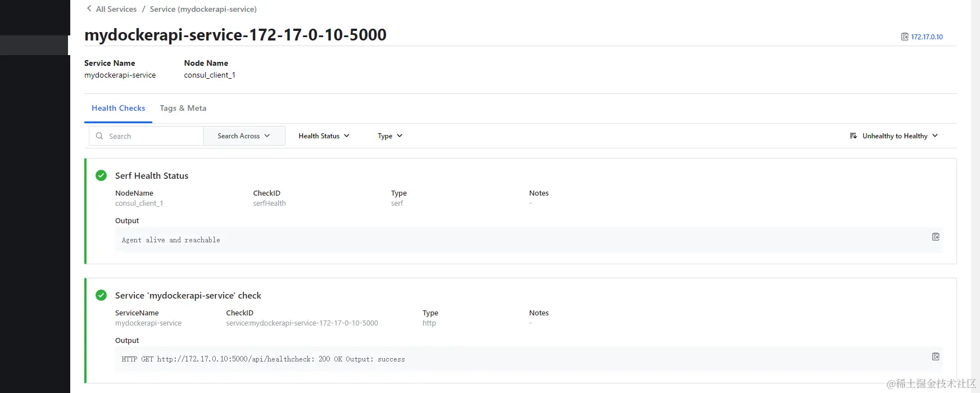Click 'Agent alive and reachable' output text
The height and width of the screenshot is (393, 980).
tap(171, 240)
